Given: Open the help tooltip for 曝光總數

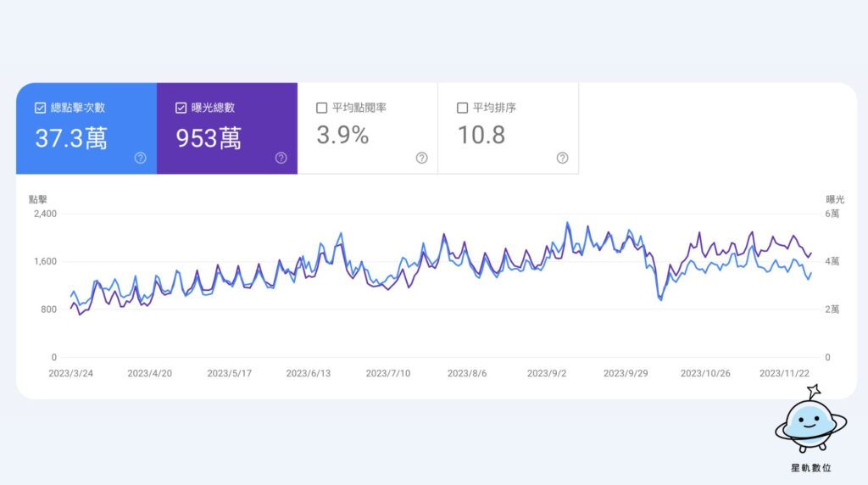Looking at the screenshot, I should click(281, 158).
